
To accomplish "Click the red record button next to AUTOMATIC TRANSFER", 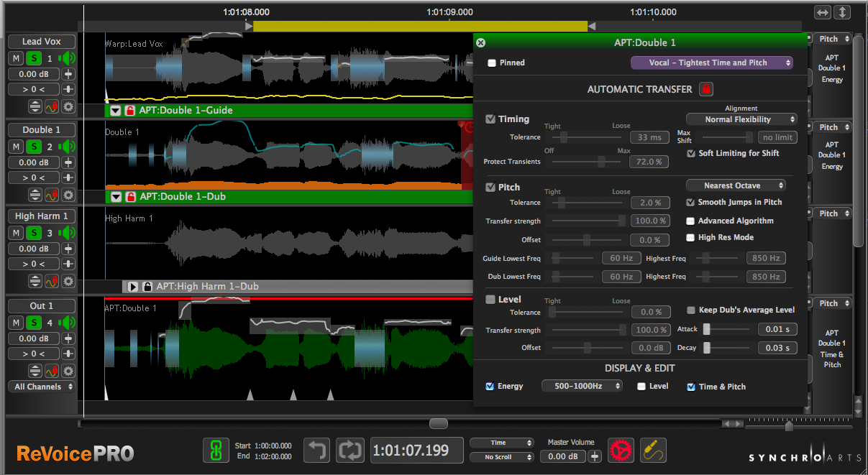I will 706,89.
